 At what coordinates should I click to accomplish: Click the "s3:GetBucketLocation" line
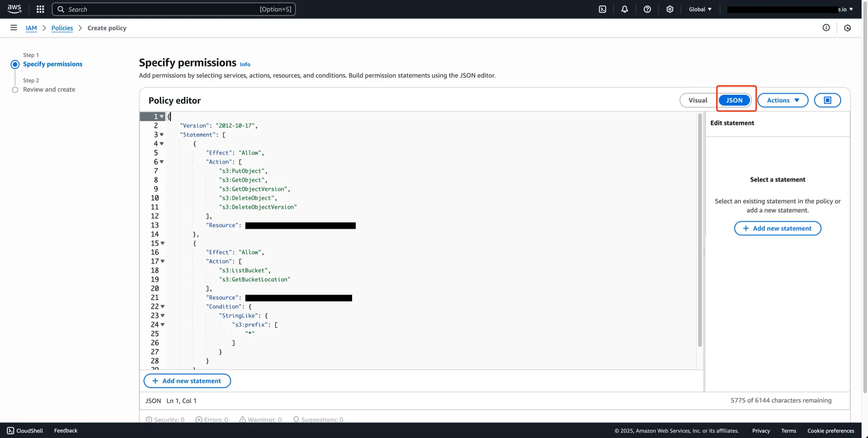coord(255,280)
